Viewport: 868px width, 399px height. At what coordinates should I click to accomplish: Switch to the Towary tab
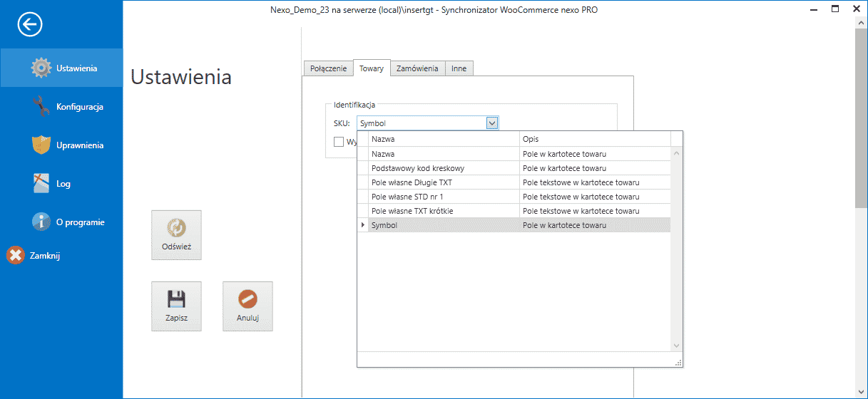pos(372,68)
